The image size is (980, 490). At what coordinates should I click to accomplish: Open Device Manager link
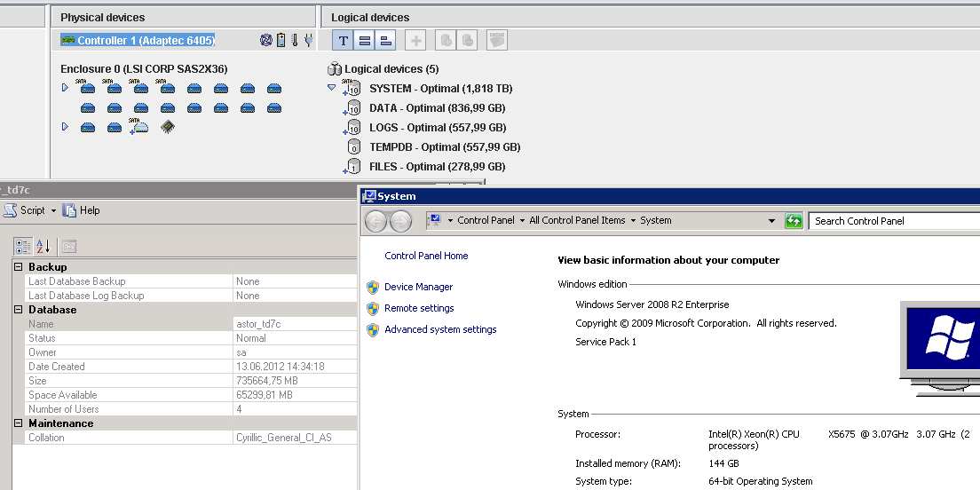418,287
